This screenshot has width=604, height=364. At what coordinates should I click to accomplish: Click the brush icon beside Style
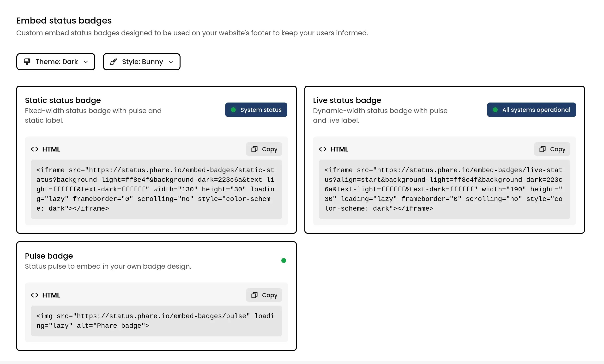point(113,62)
